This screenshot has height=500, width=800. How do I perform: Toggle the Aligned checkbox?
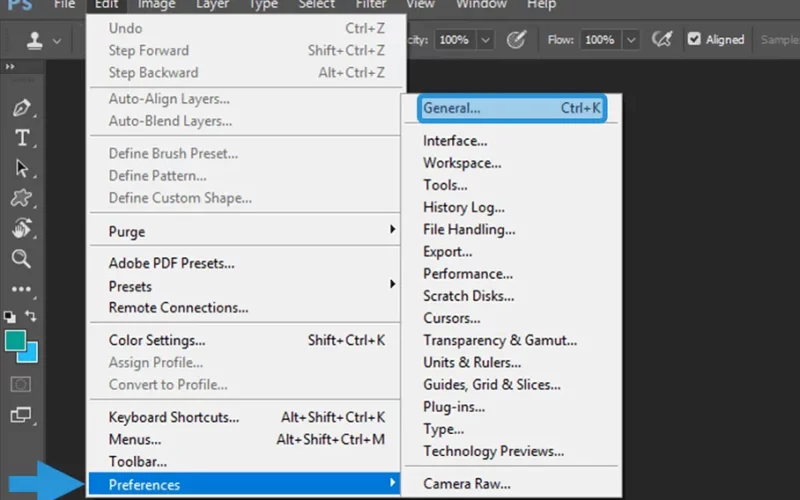point(694,39)
